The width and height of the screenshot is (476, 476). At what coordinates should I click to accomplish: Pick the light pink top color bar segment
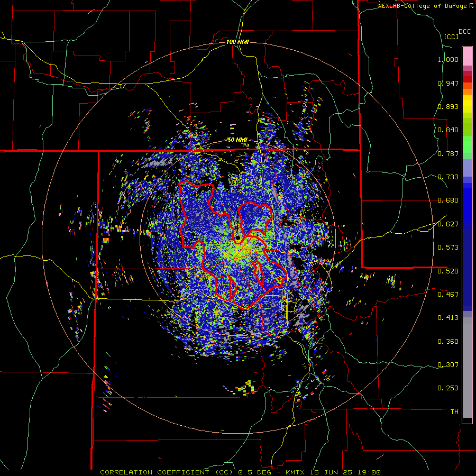click(467, 56)
